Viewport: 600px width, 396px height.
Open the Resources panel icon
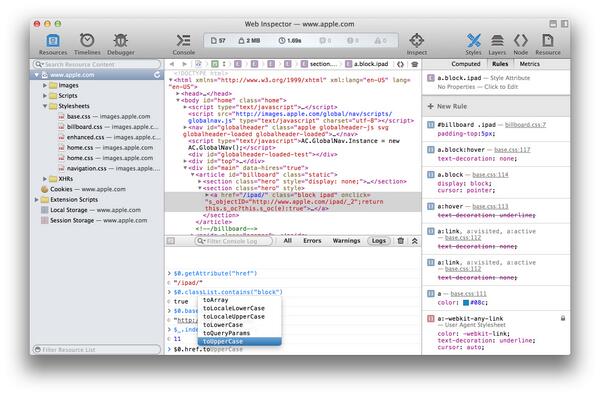(53, 41)
